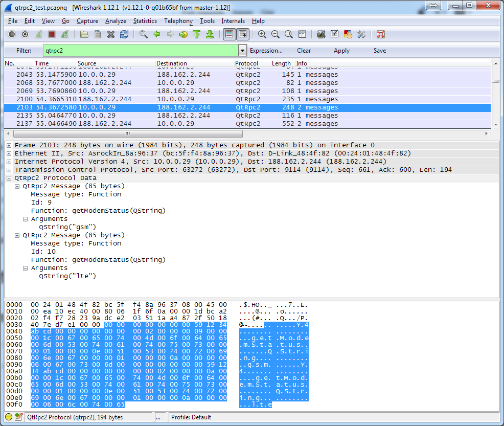Open capture interfaces list icon

[12, 34]
